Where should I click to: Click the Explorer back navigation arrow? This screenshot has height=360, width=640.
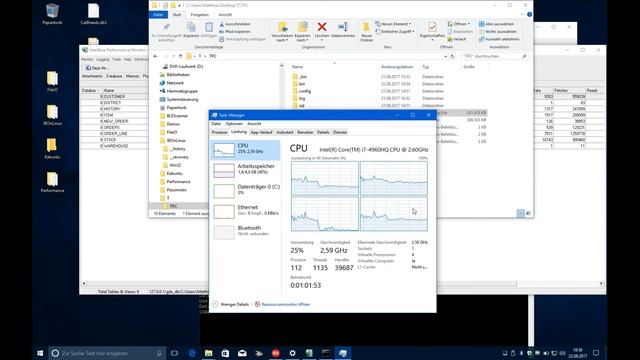click(x=155, y=56)
